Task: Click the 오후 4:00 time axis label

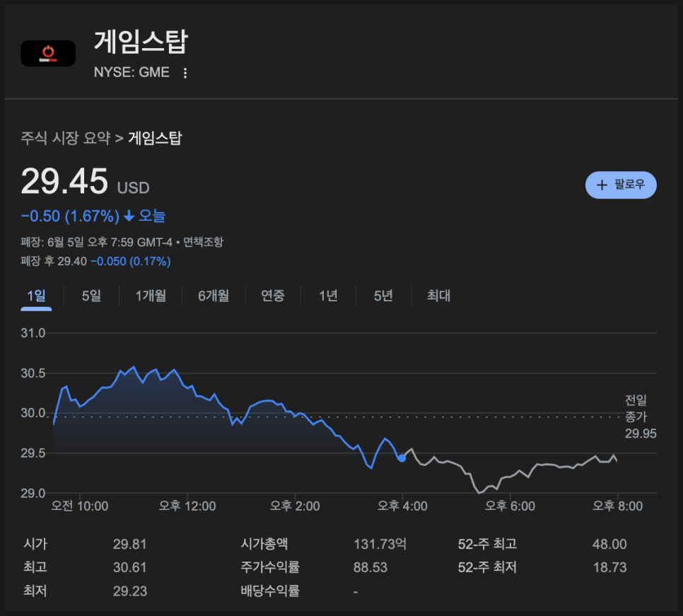Action: tap(402, 506)
